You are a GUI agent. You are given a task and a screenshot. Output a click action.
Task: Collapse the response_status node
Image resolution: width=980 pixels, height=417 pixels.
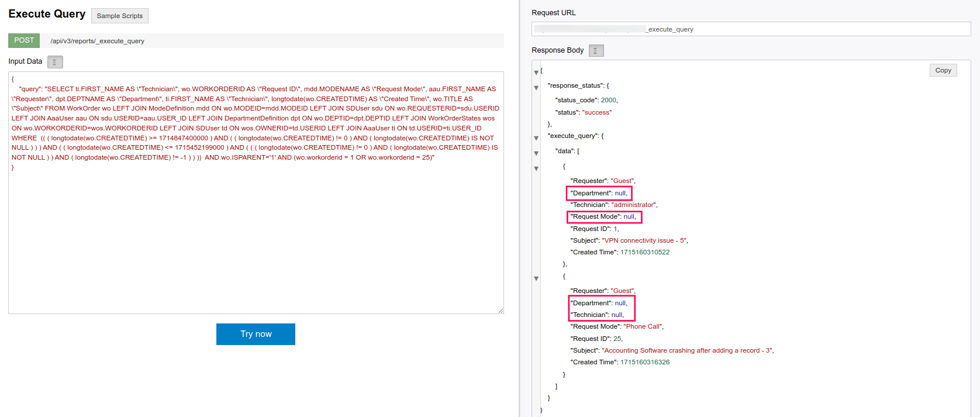pos(536,88)
